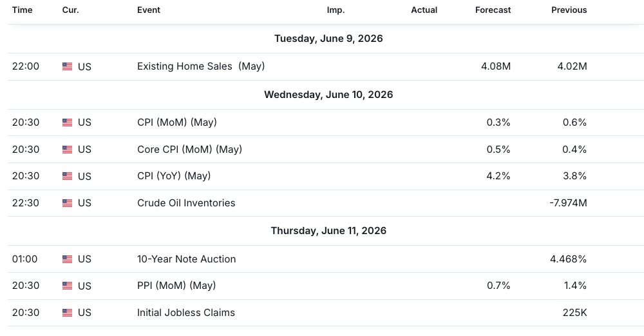Screen dimensions: 644x336
Task: Click the US flag in CPI (MoM) row
Action: pyautogui.click(x=68, y=122)
